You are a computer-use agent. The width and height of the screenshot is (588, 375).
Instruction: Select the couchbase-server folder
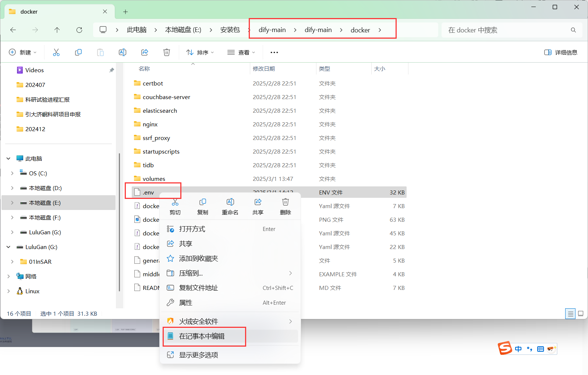[166, 97]
